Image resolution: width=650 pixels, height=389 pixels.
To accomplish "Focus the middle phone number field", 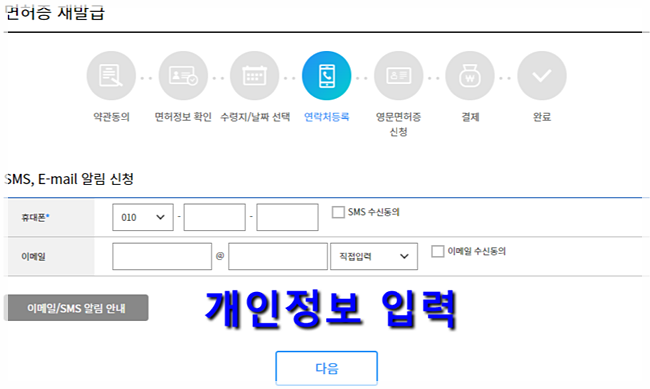I will (x=215, y=217).
